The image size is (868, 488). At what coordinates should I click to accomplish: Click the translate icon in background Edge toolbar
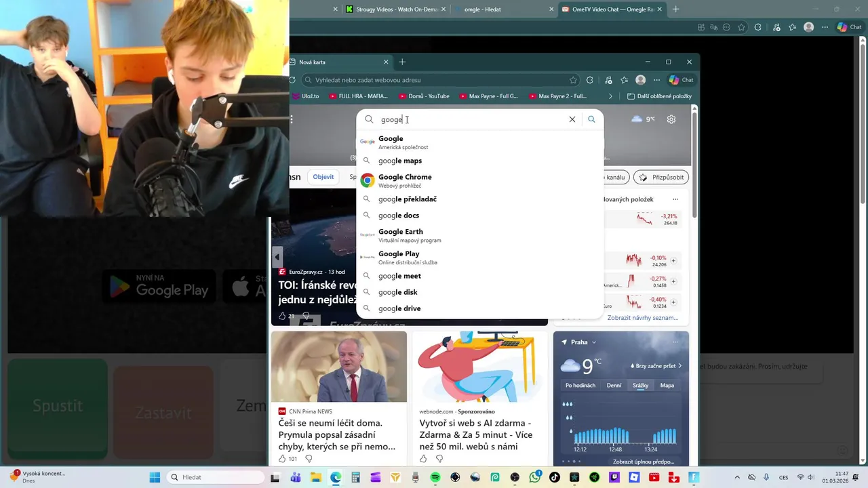pyautogui.click(x=713, y=27)
